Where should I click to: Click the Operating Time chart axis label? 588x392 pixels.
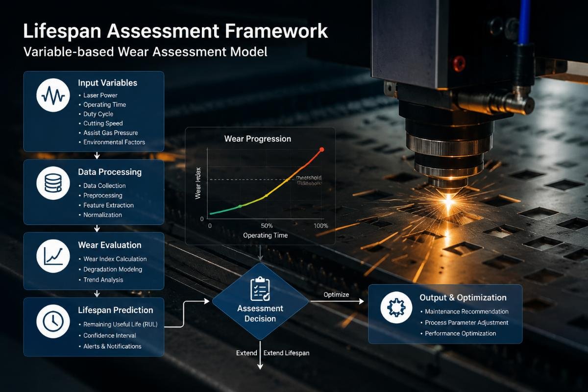[266, 236]
